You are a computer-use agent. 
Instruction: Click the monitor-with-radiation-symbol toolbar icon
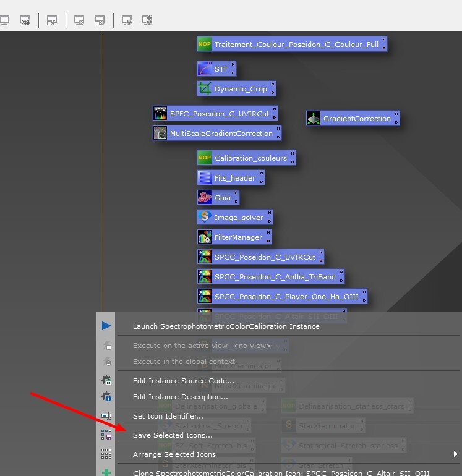pos(127,20)
